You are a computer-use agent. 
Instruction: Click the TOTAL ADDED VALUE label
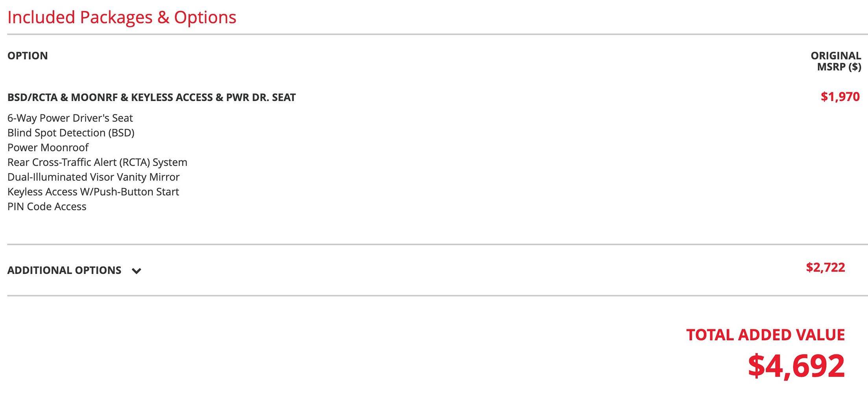765,335
